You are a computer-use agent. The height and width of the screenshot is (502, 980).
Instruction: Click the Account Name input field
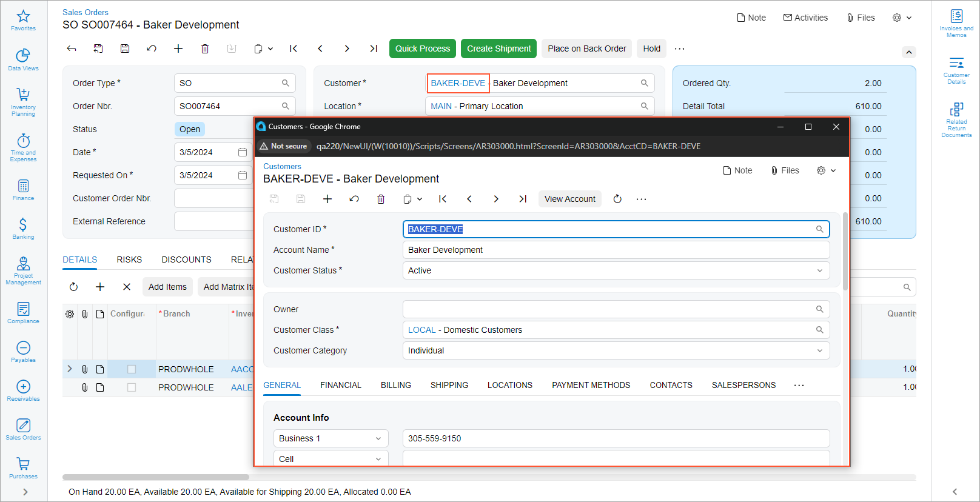(x=616, y=250)
